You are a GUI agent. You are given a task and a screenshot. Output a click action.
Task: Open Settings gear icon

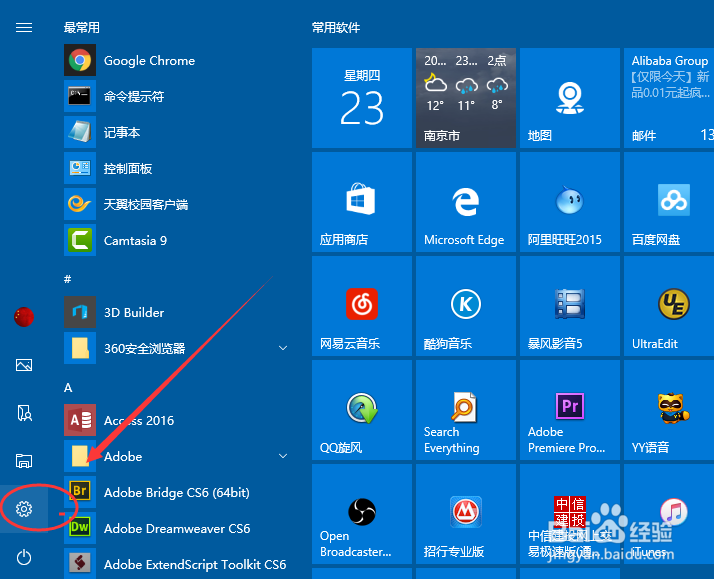click(24, 508)
